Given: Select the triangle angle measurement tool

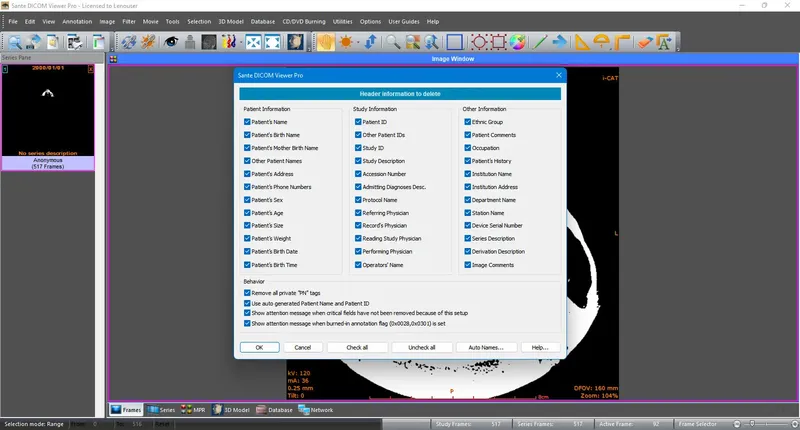Looking at the screenshot, I should tap(582, 42).
